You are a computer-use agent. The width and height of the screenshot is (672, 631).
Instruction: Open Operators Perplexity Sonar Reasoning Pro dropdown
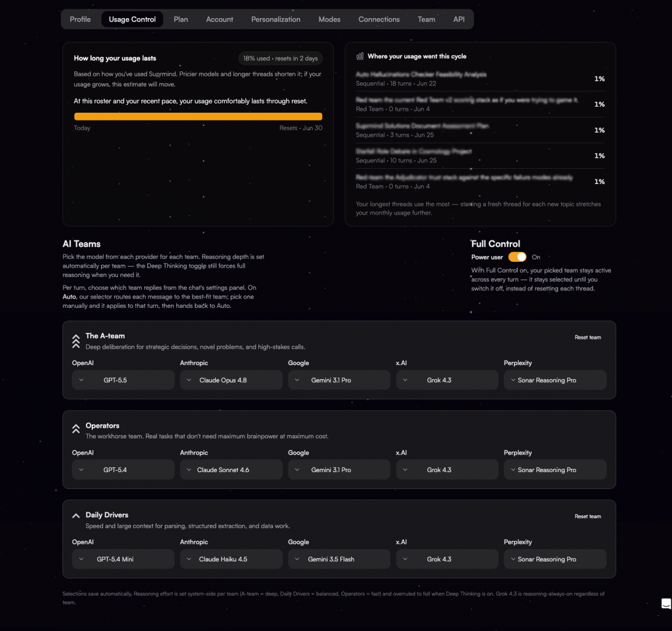tap(555, 470)
